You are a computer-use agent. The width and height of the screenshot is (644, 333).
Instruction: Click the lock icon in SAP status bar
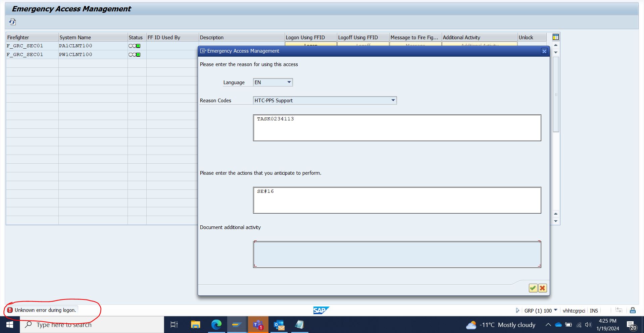633,311
